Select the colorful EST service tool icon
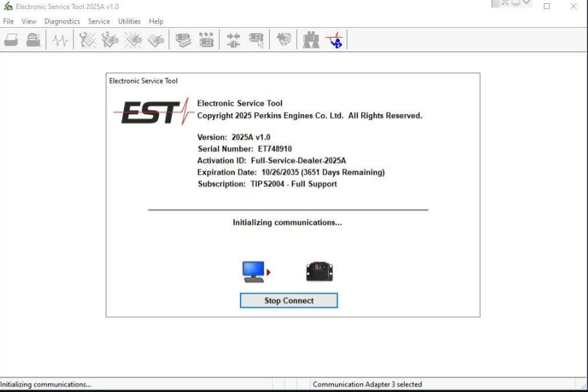The width and height of the screenshot is (588, 392). (x=334, y=40)
